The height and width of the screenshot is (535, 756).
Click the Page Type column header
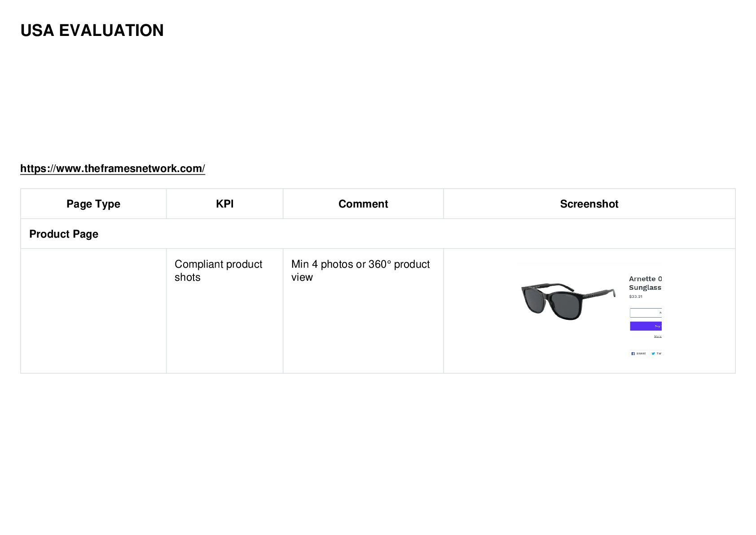(x=93, y=204)
